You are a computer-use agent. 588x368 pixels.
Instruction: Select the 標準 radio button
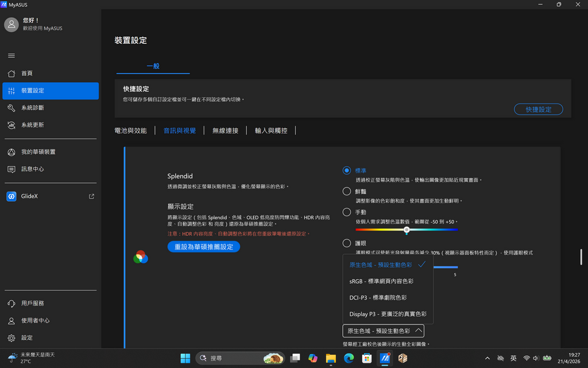[346, 170]
